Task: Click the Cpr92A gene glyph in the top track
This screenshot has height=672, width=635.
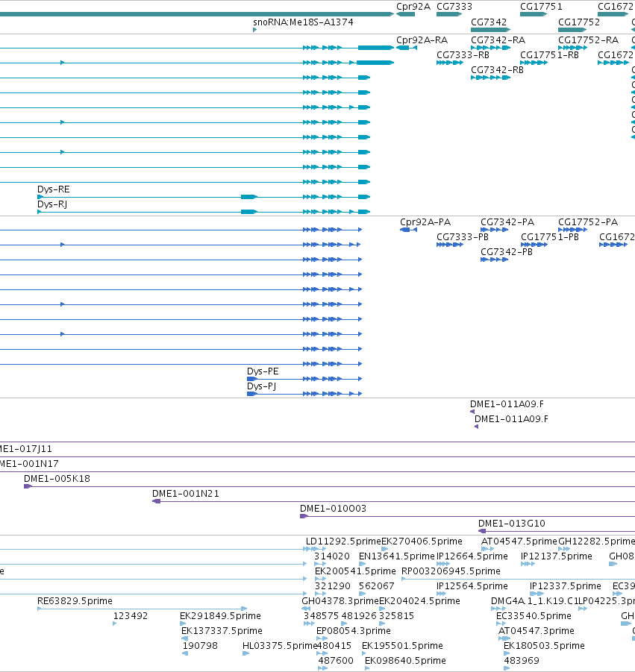Action: click(405, 14)
